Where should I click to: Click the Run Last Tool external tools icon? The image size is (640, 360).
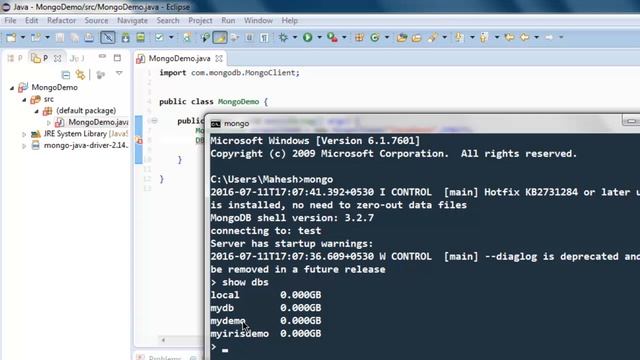pos(333,38)
